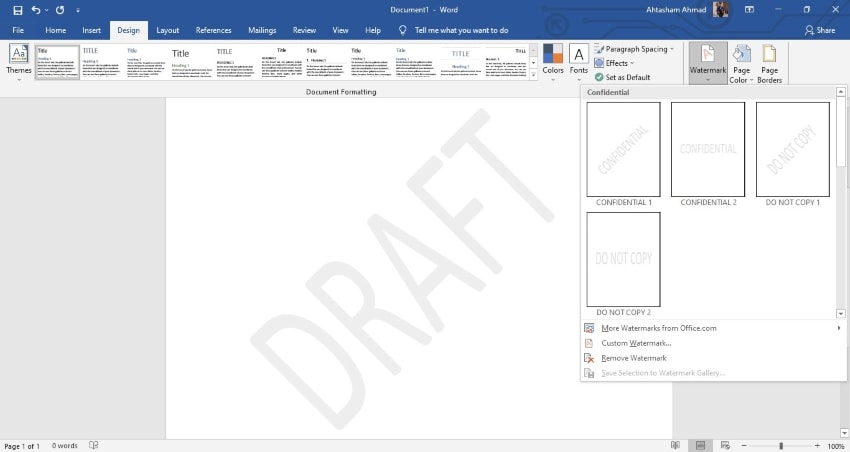Open Ahtasham Ahmad account picture
The width and height of the screenshot is (850, 452).
(x=720, y=9)
